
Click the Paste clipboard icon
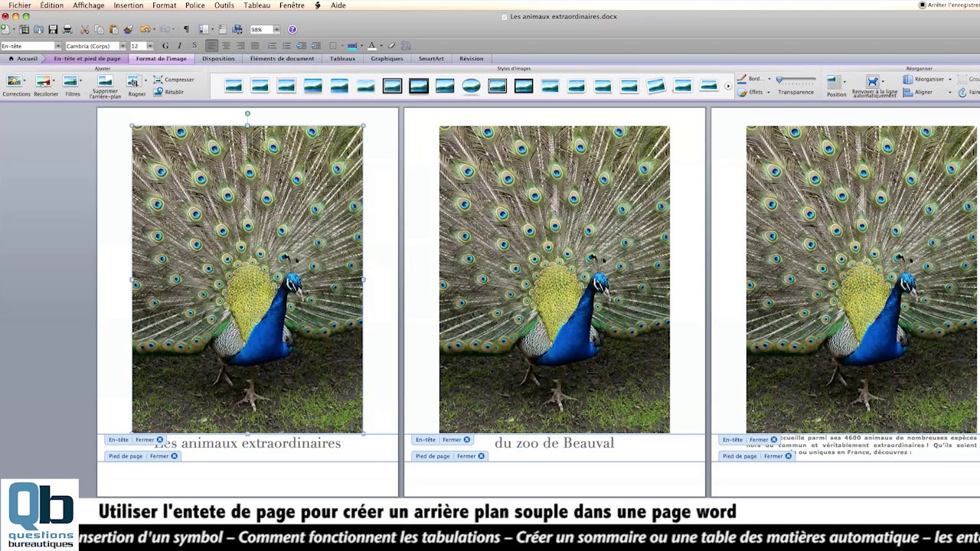114,29
